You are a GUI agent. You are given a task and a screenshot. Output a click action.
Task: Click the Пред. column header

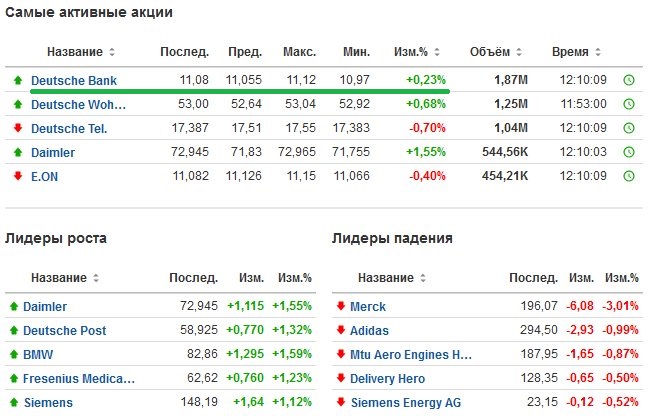click(245, 52)
